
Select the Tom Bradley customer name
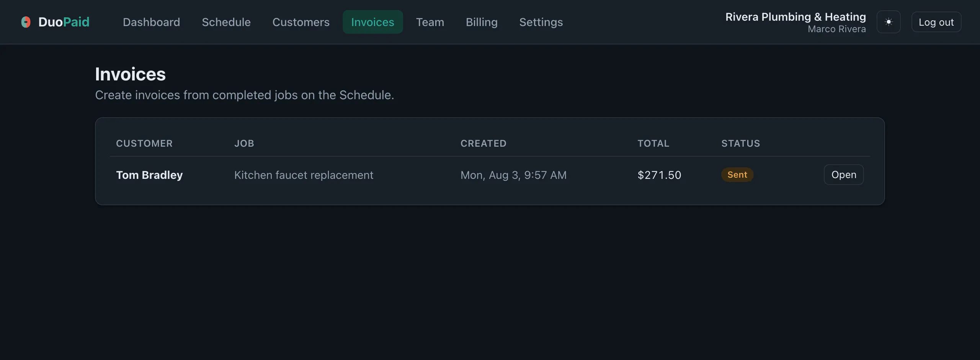(149, 175)
